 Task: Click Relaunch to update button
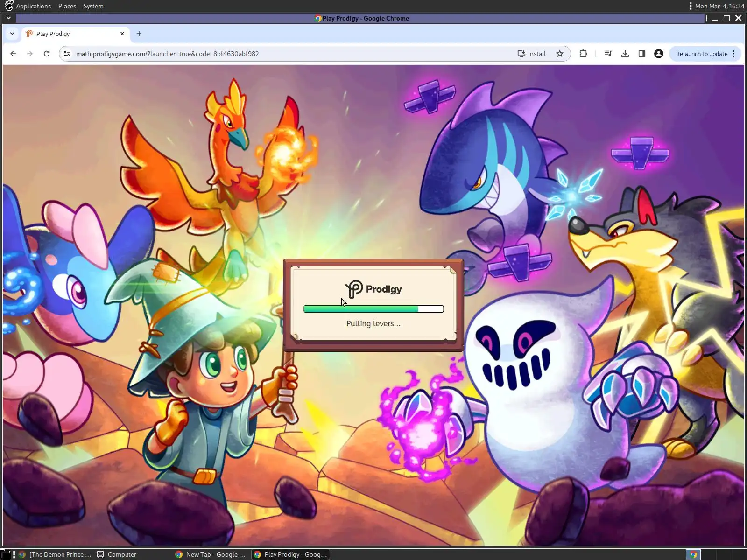click(701, 54)
